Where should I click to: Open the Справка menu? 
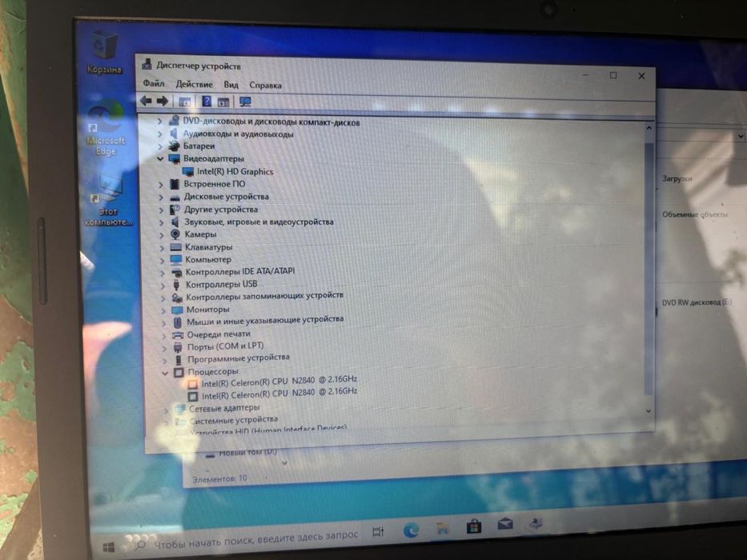(x=265, y=86)
